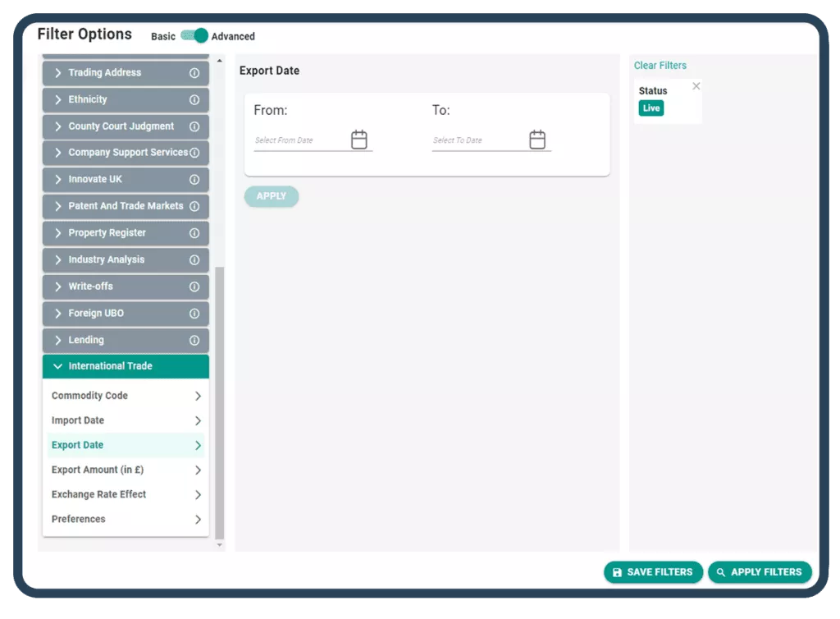Screen dimensions: 840x619
Task: Open info icon for Trading Address
Action: pyautogui.click(x=194, y=73)
